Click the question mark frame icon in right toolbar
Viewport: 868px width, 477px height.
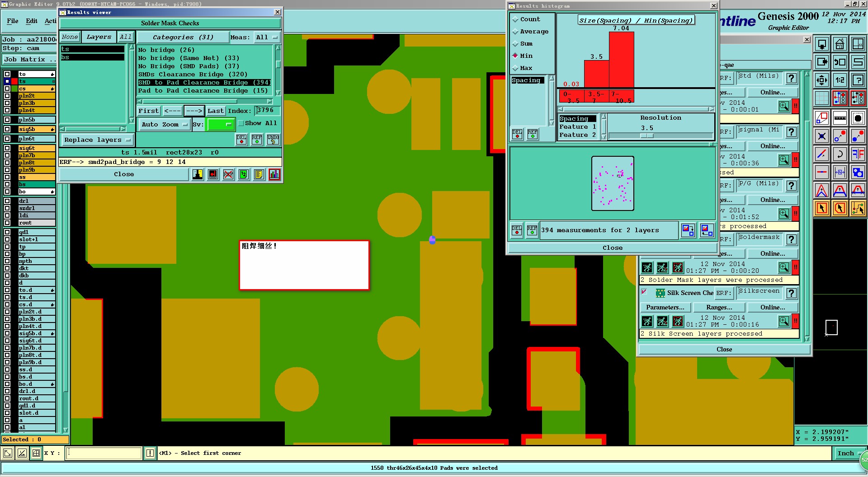(x=858, y=80)
